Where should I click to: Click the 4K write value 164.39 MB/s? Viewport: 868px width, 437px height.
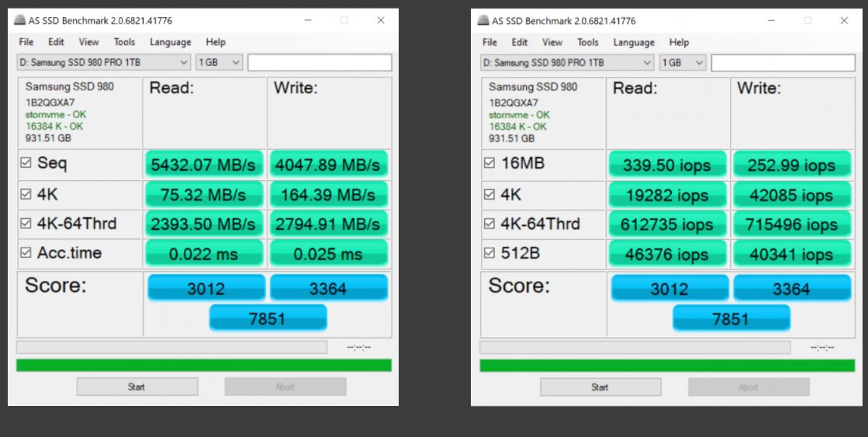[x=328, y=195]
